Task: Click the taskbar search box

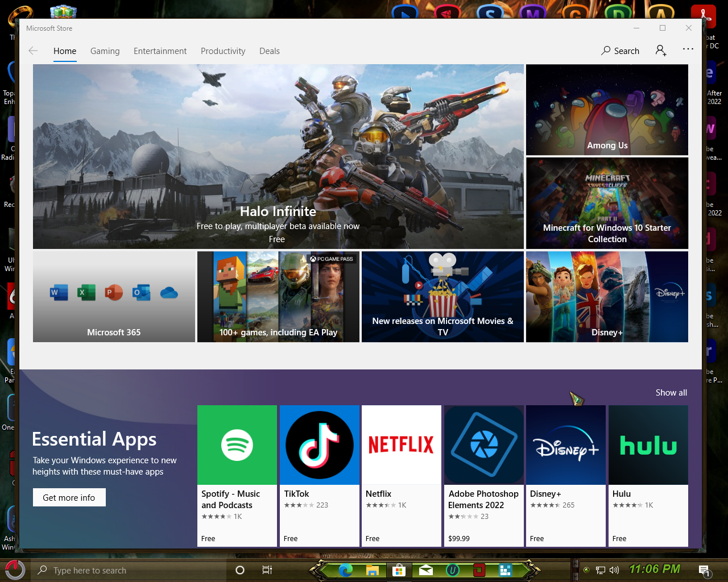Action: (x=128, y=570)
